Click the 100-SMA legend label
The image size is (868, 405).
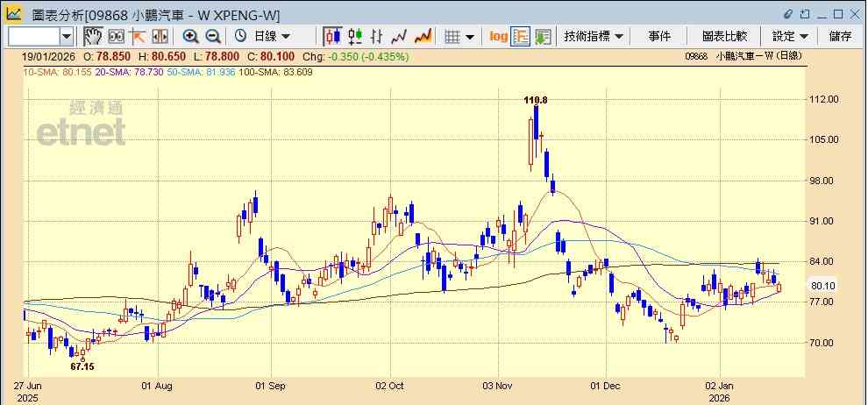pos(275,72)
